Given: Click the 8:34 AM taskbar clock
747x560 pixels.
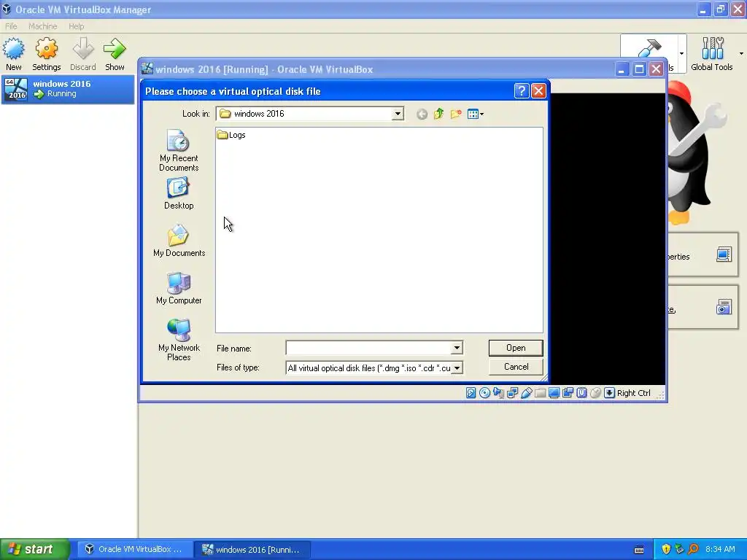Looking at the screenshot, I should [x=720, y=550].
